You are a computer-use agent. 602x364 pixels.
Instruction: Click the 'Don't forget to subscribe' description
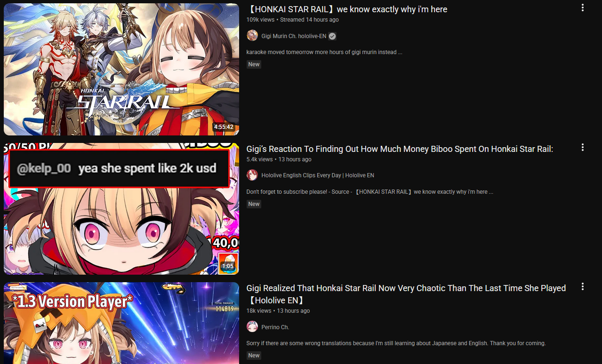pyautogui.click(x=369, y=192)
